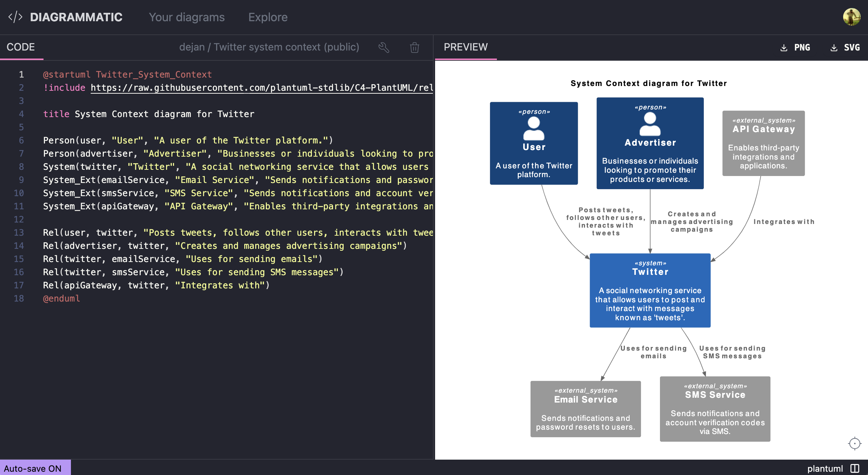The width and height of the screenshot is (868, 475).
Task: Open the user profile avatar
Action: pyautogui.click(x=852, y=17)
